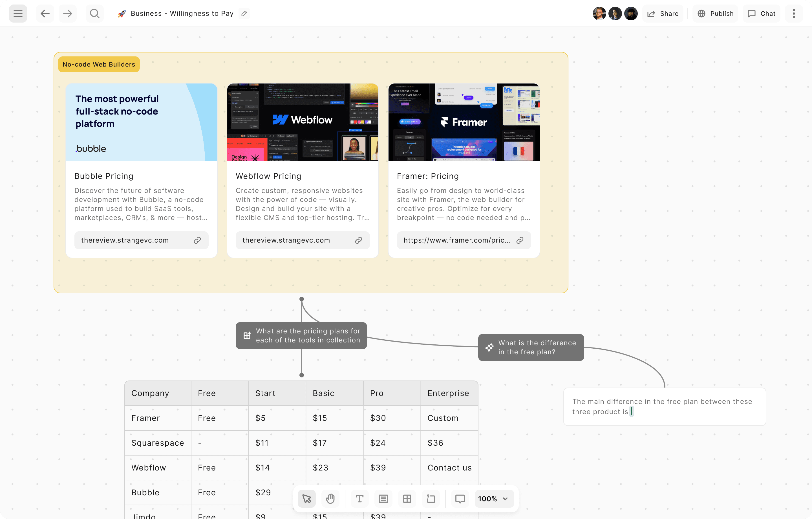Select the hand pan tool

coord(330,498)
